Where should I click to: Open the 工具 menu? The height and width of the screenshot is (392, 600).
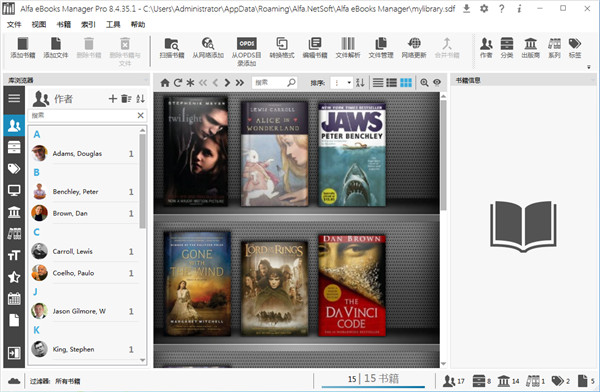click(113, 24)
